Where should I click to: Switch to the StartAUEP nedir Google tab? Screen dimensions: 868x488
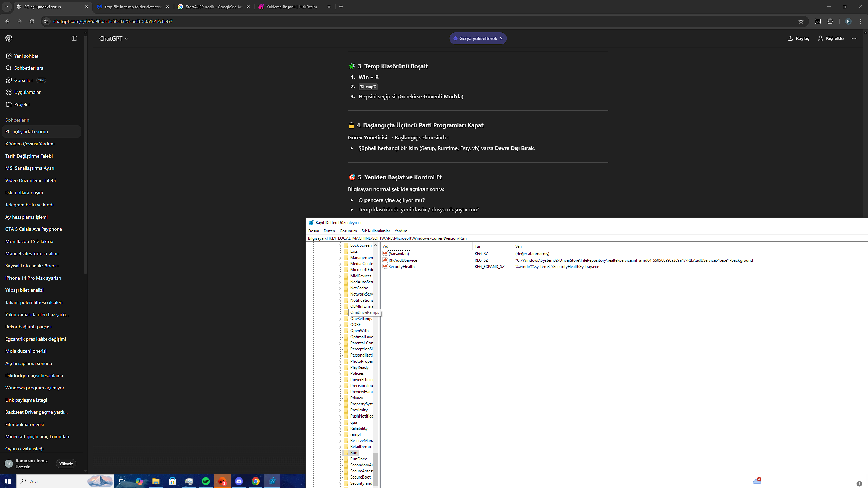click(x=214, y=7)
